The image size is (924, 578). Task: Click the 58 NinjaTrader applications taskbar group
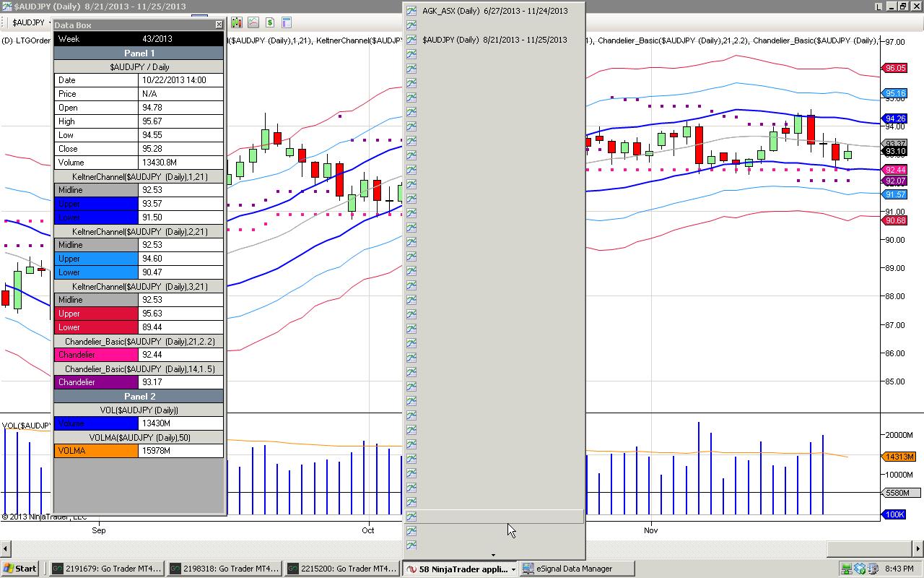pyautogui.click(x=461, y=569)
